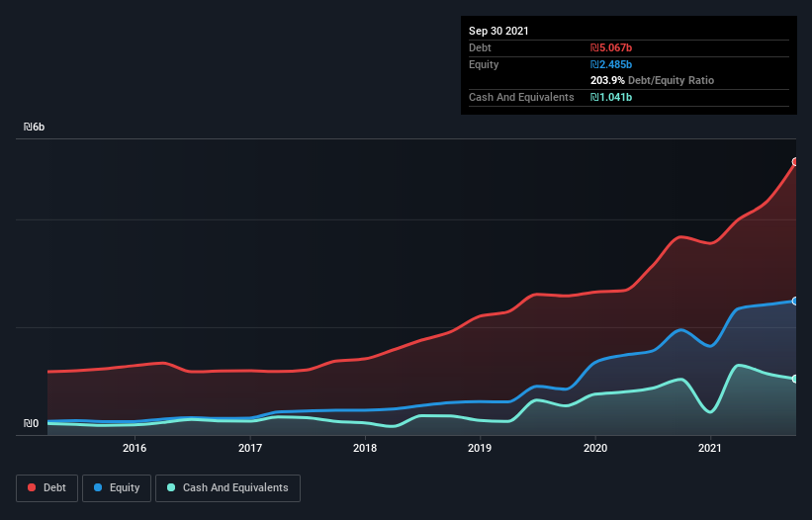The width and height of the screenshot is (812, 520).
Task: Click the Equity row label in tooltip
Action: [x=484, y=64]
